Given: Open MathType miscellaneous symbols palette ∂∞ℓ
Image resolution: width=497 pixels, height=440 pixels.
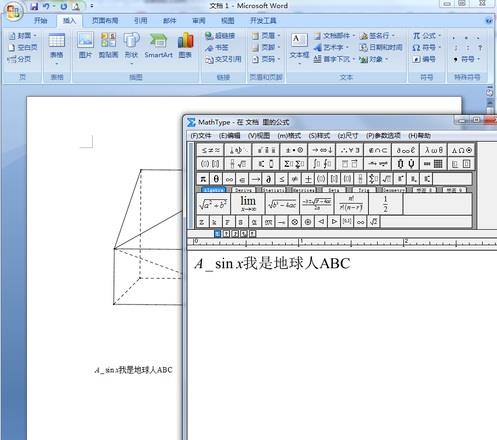Looking at the screenshot, I should (406, 150).
